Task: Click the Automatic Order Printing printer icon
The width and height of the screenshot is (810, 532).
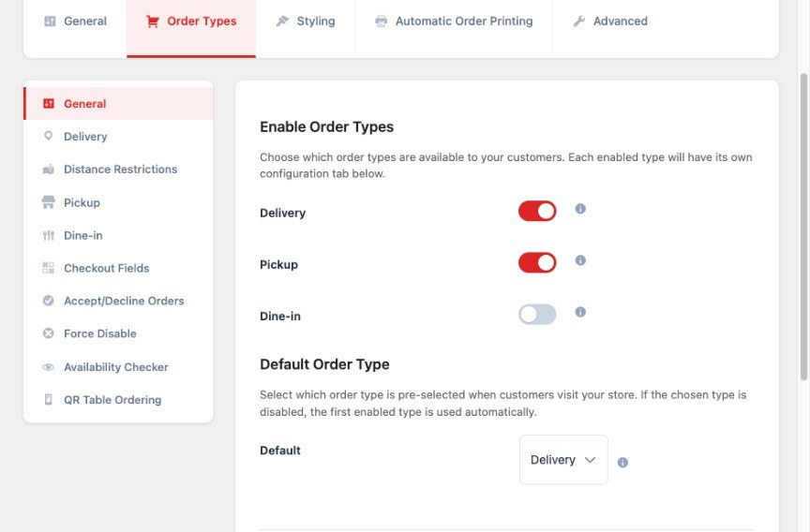Action: 382,22
